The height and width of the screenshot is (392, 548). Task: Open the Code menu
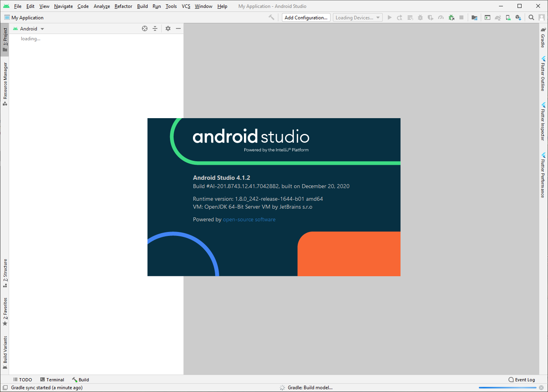pos(83,6)
